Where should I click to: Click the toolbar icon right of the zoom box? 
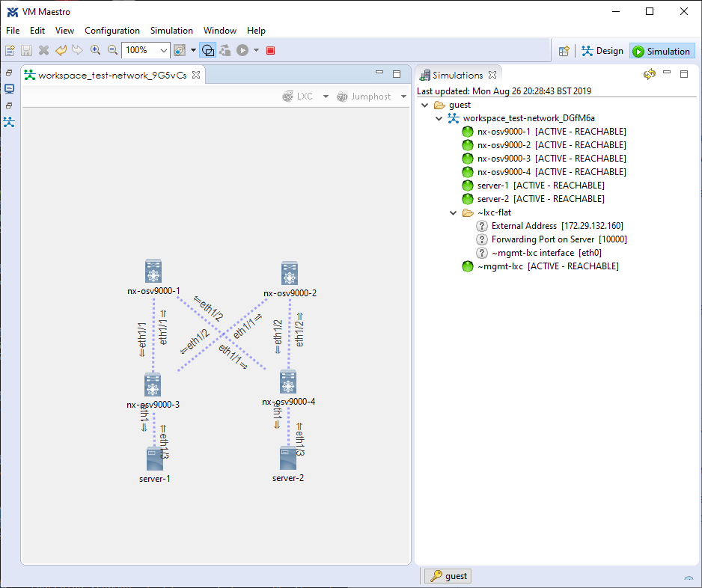click(180, 51)
